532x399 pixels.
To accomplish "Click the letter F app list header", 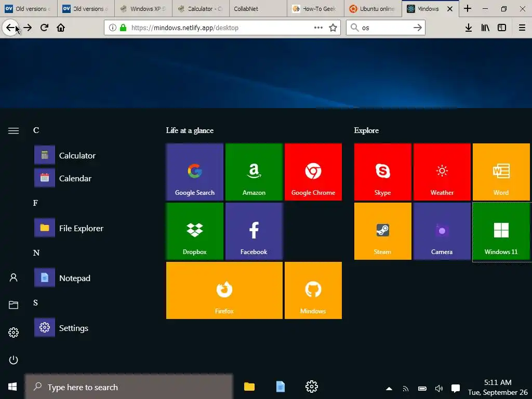I will [x=36, y=203].
